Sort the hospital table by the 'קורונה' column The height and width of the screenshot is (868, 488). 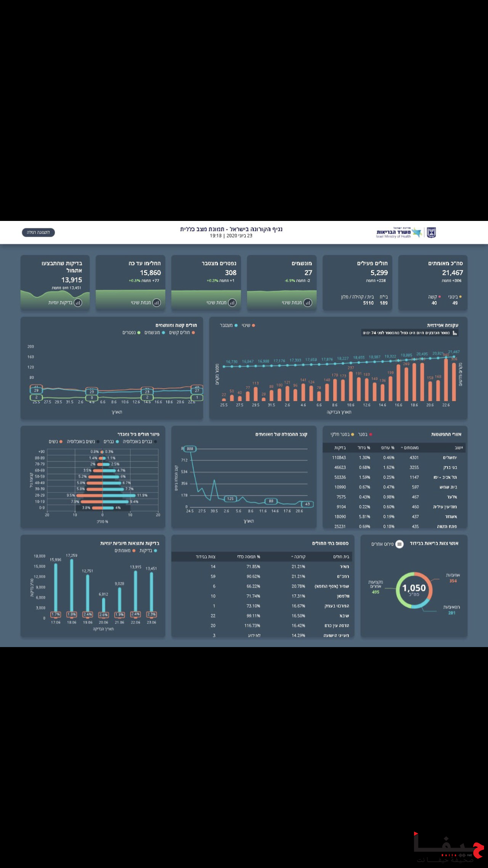(298, 557)
